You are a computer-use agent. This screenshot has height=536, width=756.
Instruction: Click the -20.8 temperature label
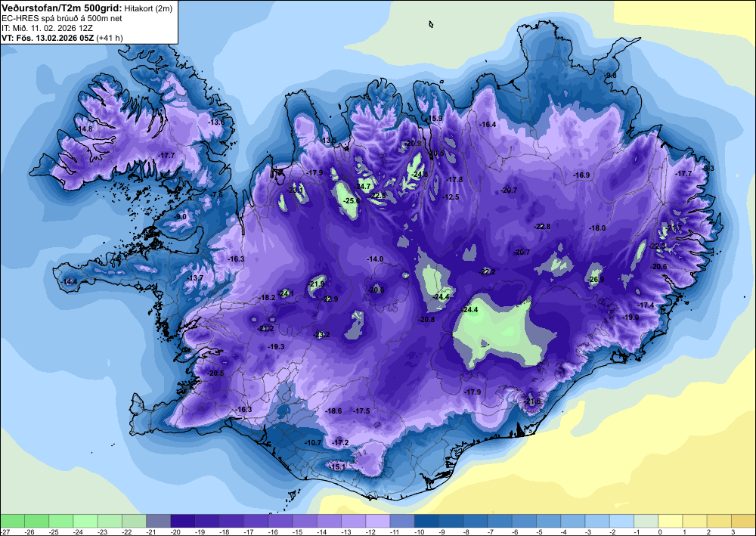[x=426, y=320]
